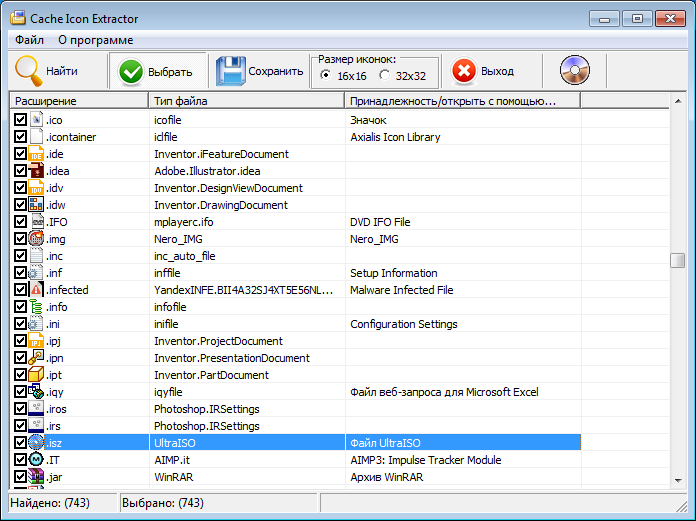Click the yellow cube .ipt icon

pyautogui.click(x=36, y=375)
